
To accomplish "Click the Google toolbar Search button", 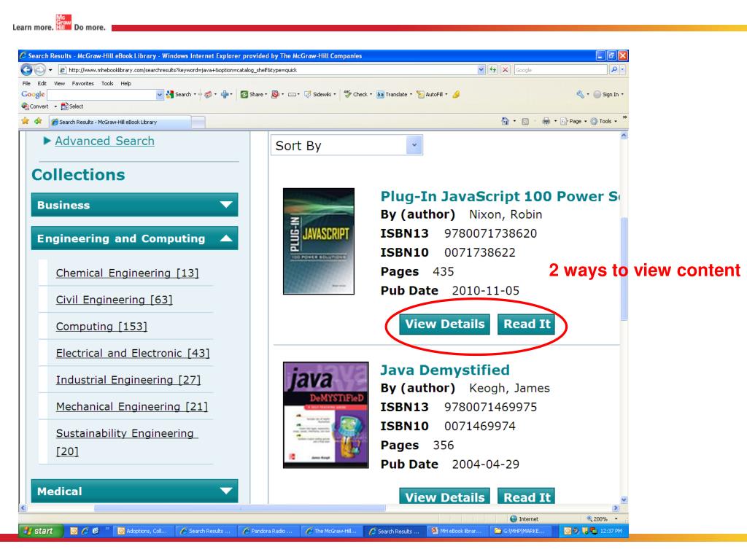I will (181, 94).
